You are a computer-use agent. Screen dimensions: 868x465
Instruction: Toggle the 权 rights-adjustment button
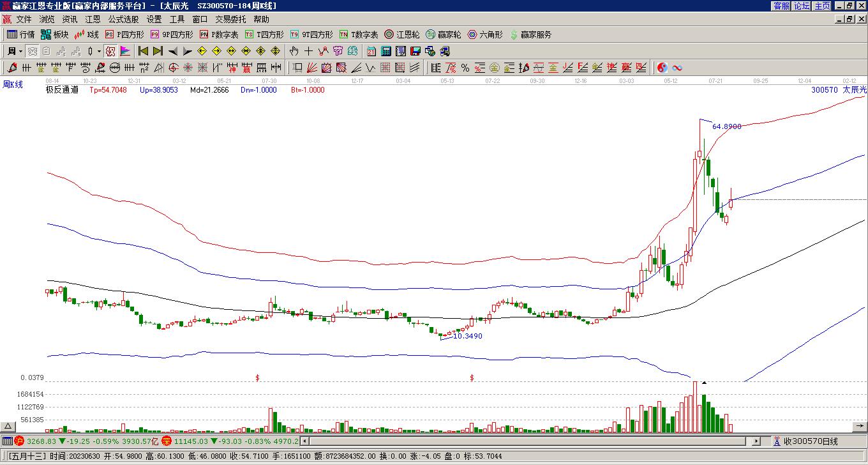(x=110, y=51)
